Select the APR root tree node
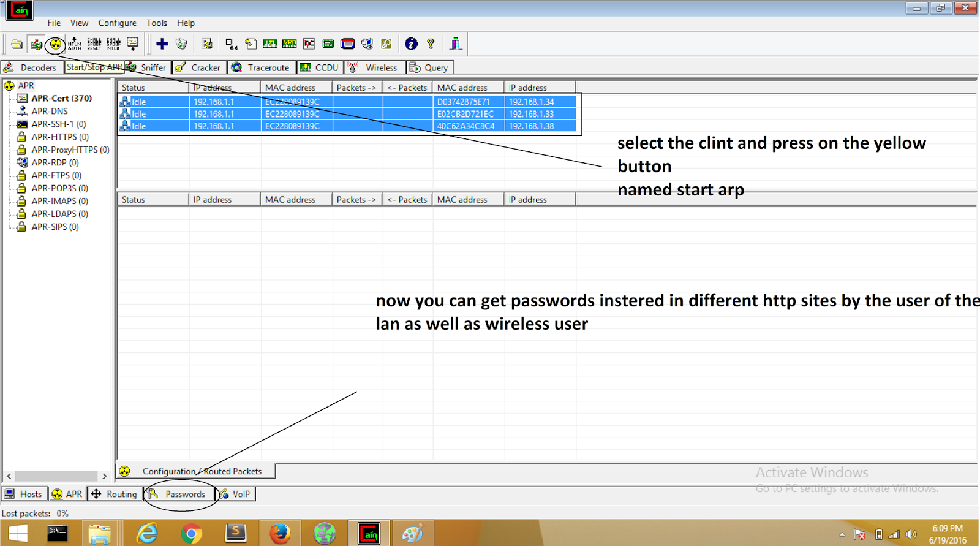This screenshot has width=980, height=546. (26, 86)
